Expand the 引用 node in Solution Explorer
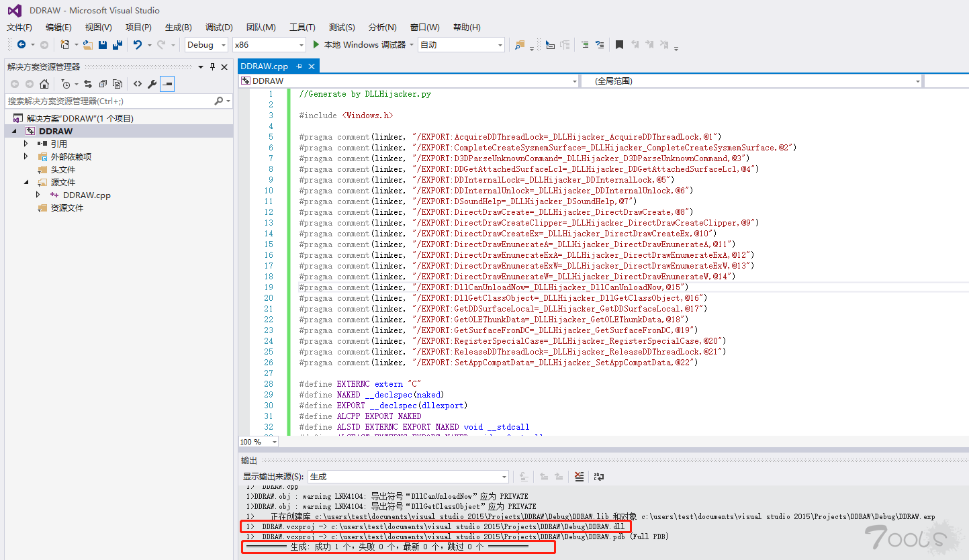Image resolution: width=969 pixels, height=560 pixels. click(x=26, y=144)
